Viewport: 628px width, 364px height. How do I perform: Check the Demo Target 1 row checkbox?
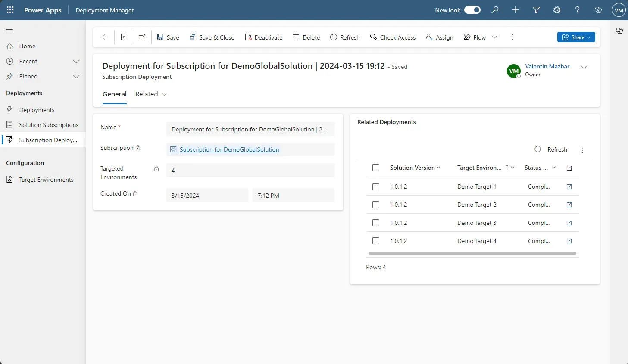tap(376, 187)
